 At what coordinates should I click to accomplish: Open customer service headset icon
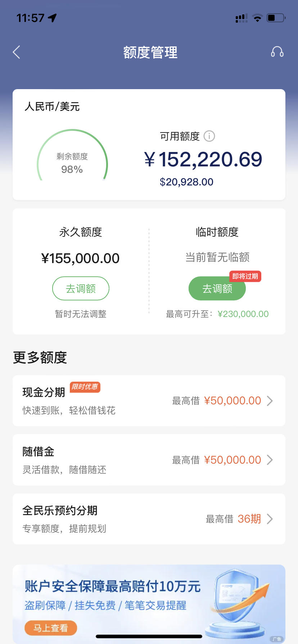click(277, 52)
